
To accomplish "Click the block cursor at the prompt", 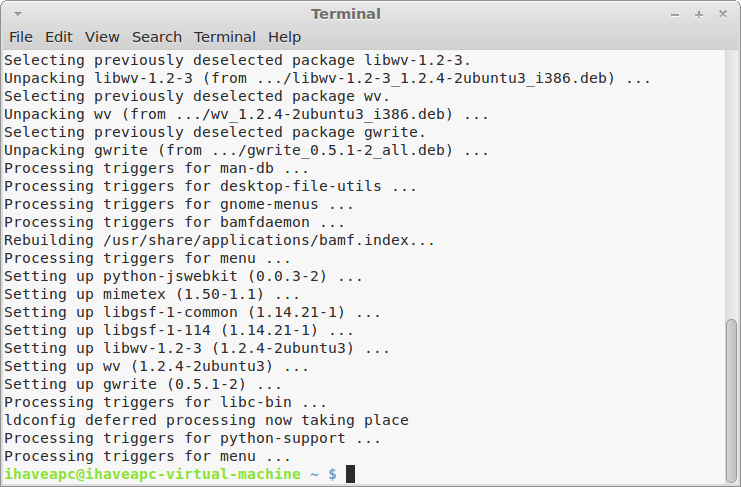I will [x=350, y=474].
